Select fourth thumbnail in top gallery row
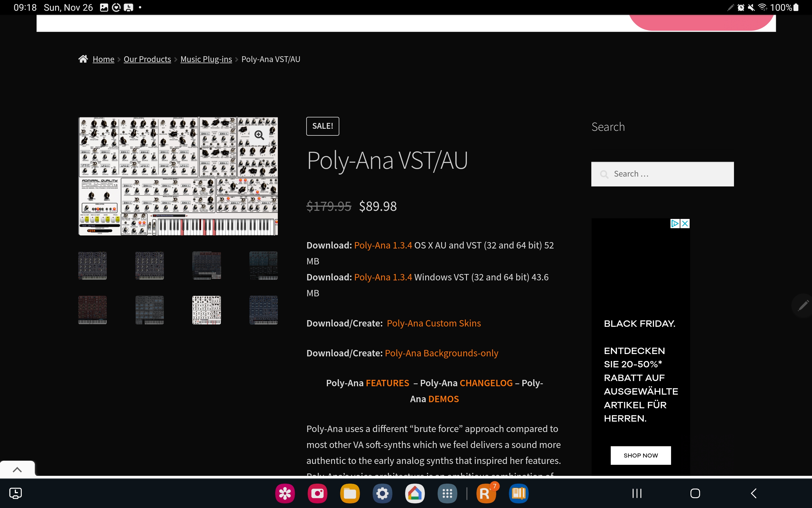The width and height of the screenshot is (812, 508). coord(263,265)
